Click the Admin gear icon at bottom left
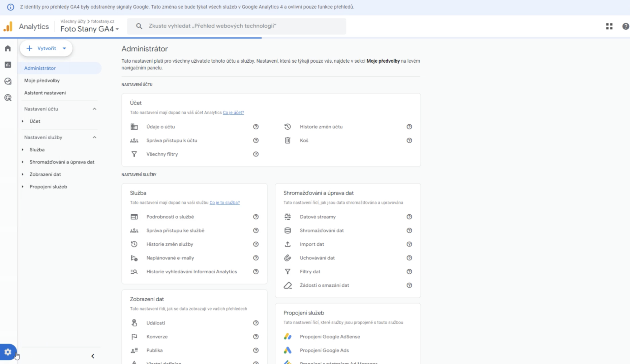 [x=8, y=352]
